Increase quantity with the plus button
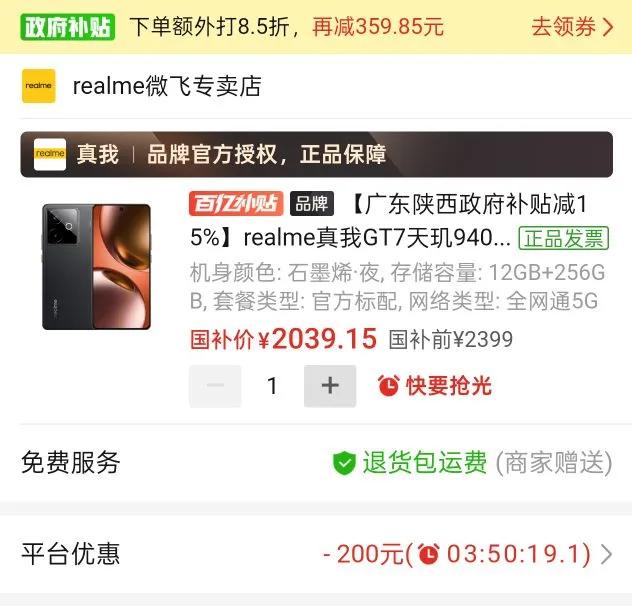The width and height of the screenshot is (632, 606). [330, 386]
